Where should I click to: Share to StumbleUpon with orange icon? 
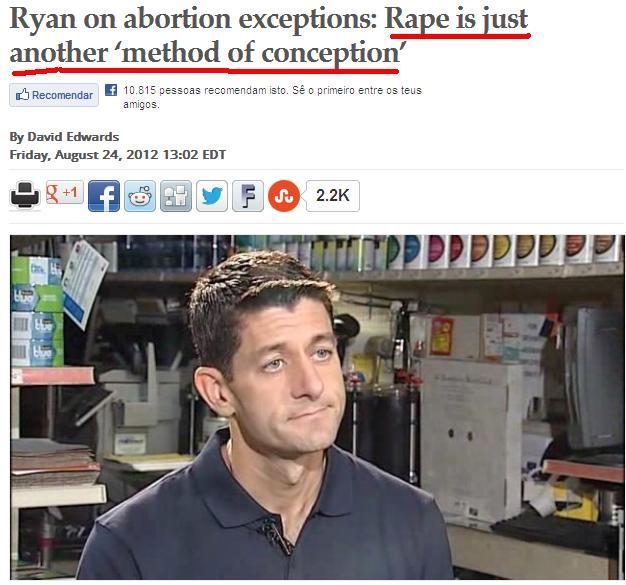284,196
